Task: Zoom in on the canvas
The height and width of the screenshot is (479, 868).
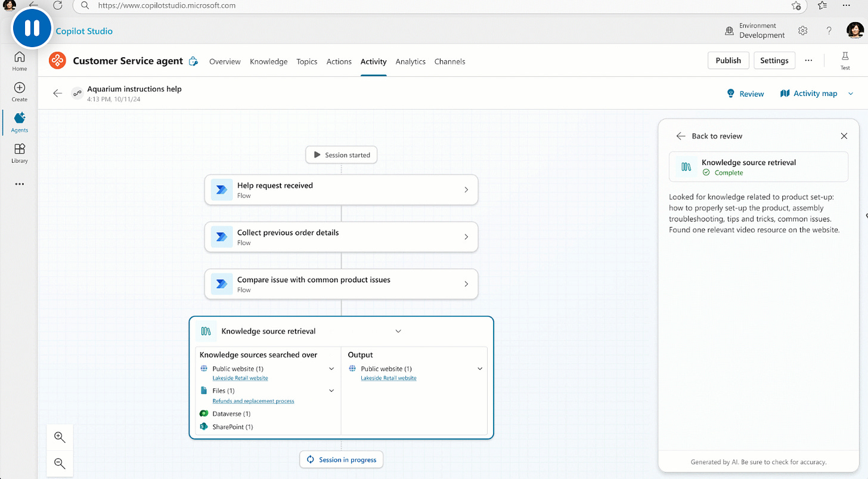Action: click(x=60, y=437)
